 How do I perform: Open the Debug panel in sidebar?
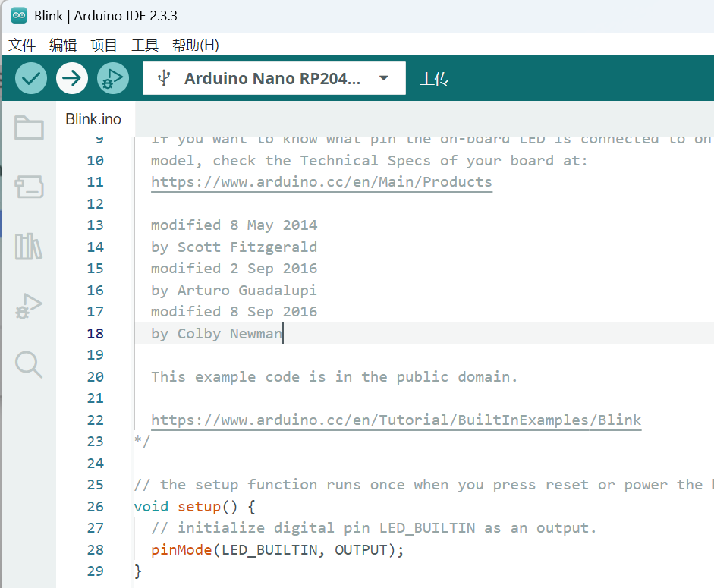click(x=29, y=306)
